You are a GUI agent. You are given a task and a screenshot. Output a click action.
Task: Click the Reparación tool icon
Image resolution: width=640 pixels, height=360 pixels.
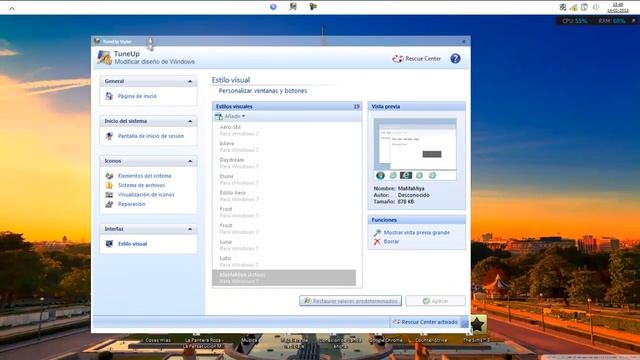[109, 204]
